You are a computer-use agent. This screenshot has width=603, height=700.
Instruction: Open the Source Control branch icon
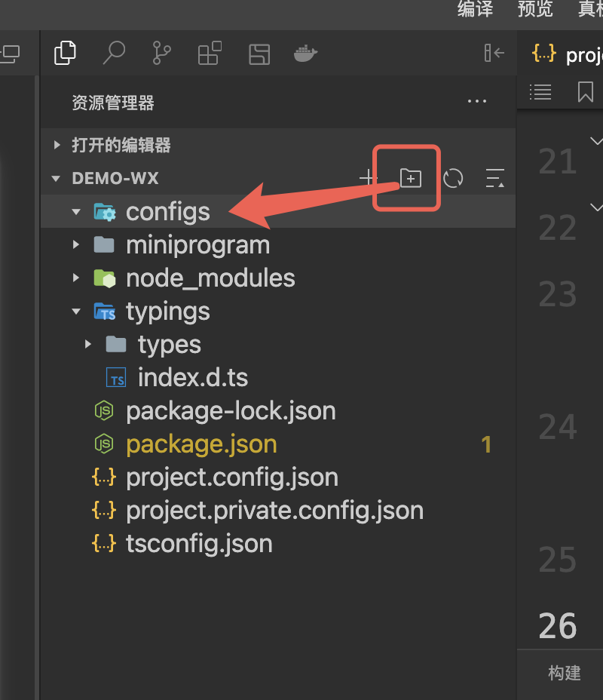(161, 53)
